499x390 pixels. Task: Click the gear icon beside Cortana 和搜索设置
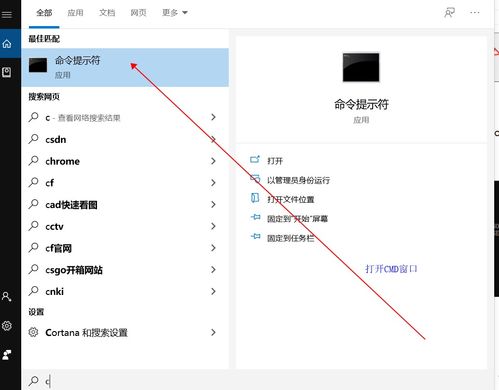[33, 332]
